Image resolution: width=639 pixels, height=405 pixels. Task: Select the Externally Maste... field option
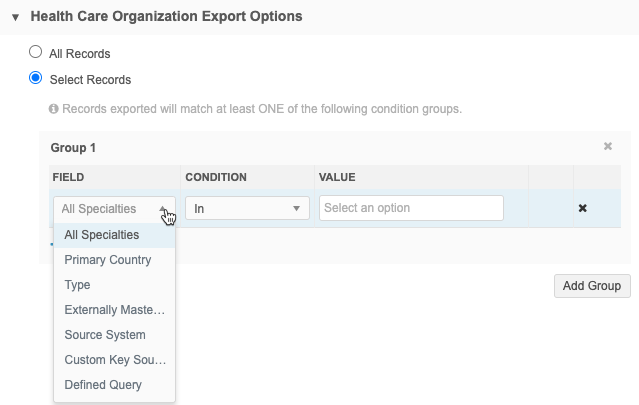[114, 310]
